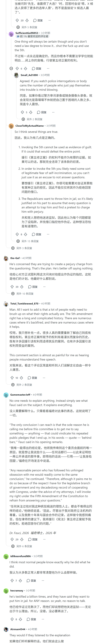The height and width of the screenshot is (644, 96).
Task: Expand 另外 10 条回复 under the-Gaf
Action: (x=23, y=294)
